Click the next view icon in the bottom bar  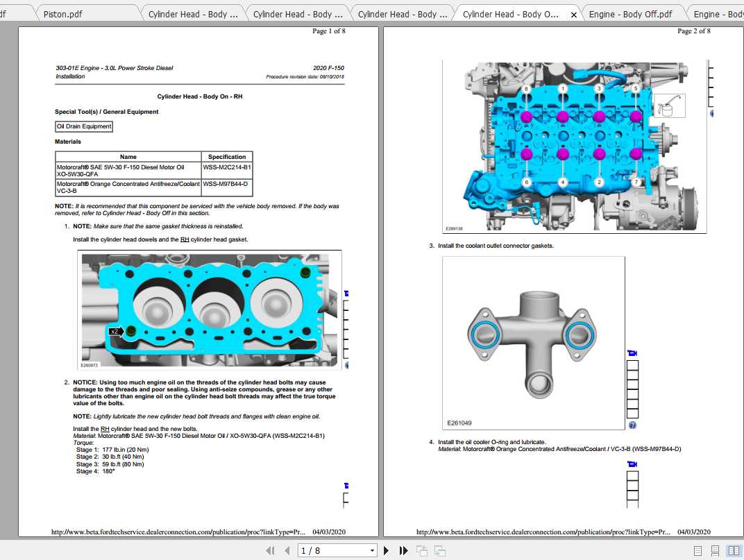[440, 550]
